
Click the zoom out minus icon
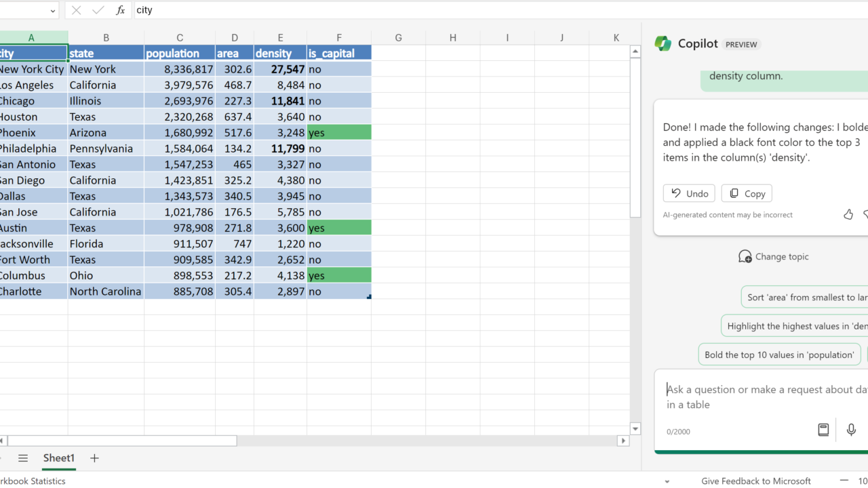coord(844,481)
